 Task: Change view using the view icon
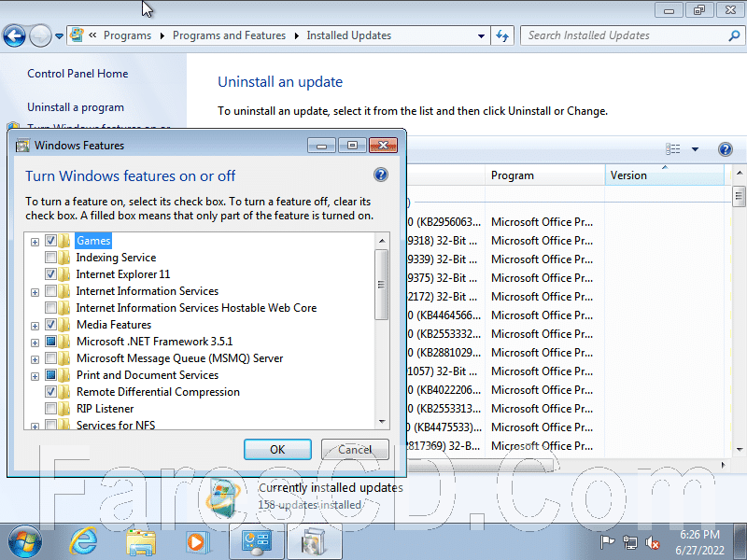[672, 149]
